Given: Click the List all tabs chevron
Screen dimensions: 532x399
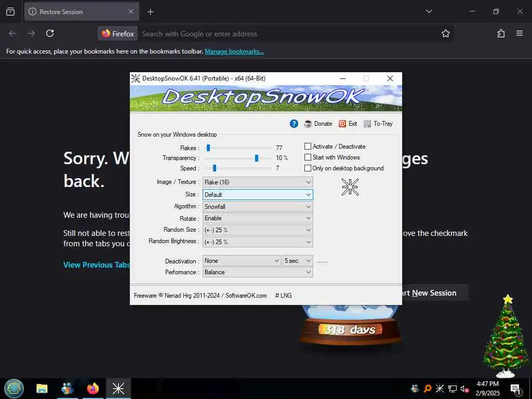Looking at the screenshot, I should pyautogui.click(x=429, y=11).
